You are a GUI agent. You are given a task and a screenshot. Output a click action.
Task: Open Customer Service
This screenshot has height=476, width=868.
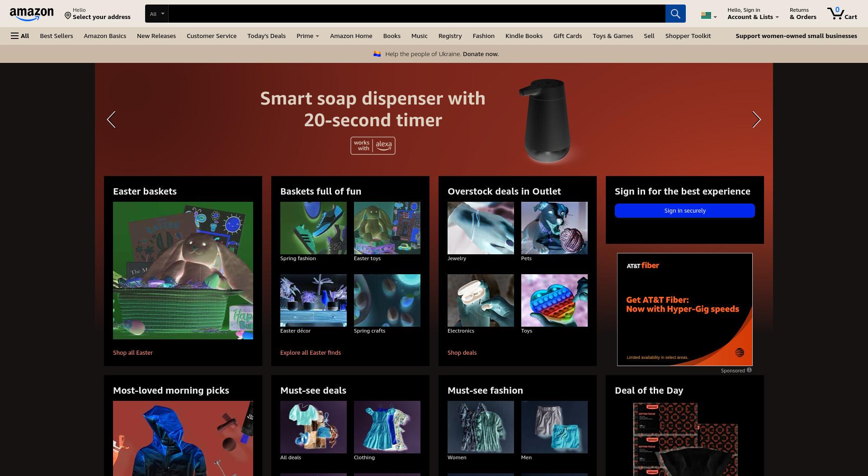(212, 36)
